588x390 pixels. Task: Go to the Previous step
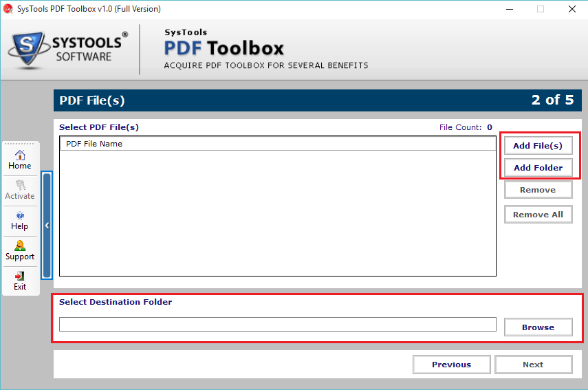452,365
